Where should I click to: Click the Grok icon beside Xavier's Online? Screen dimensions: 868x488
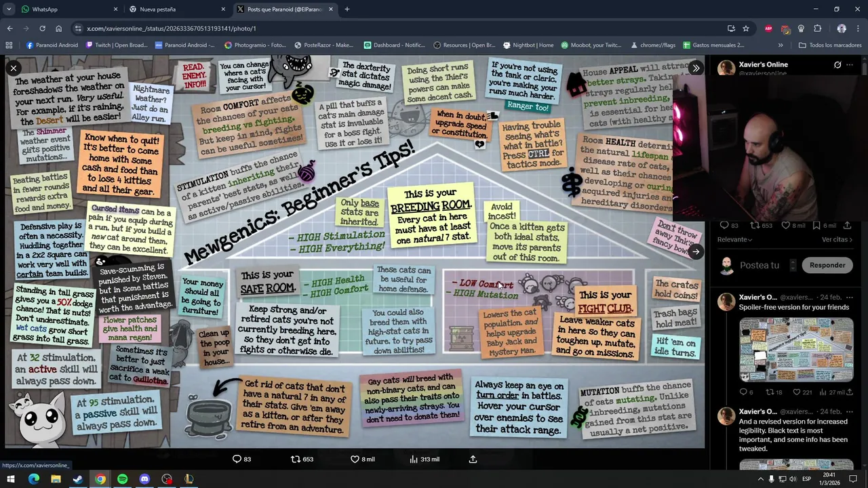click(837, 65)
